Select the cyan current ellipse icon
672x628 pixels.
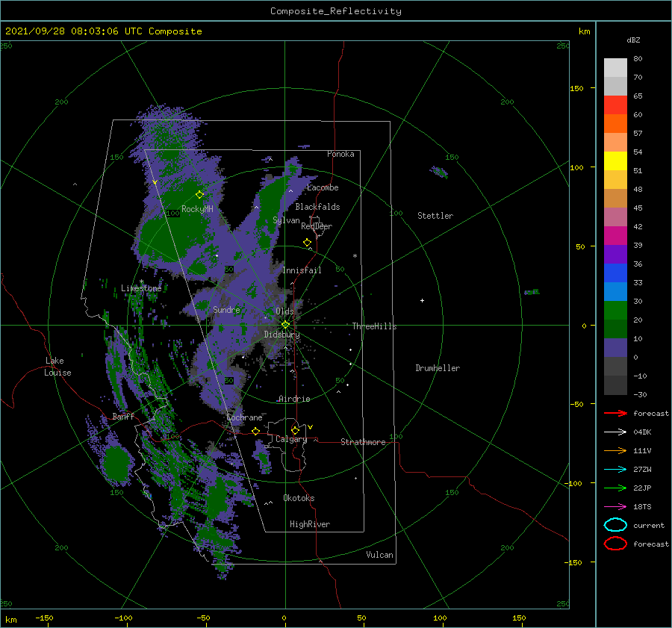(615, 525)
